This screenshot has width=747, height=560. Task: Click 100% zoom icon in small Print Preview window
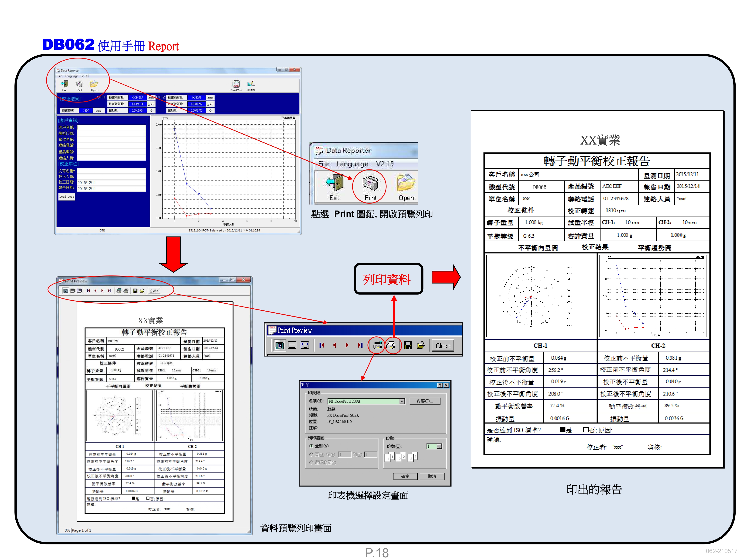point(72,291)
